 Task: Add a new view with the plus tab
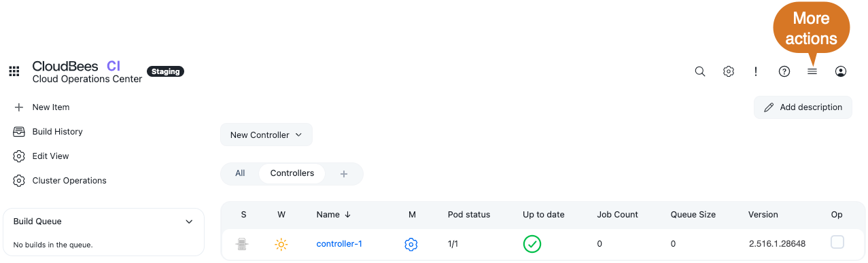click(344, 174)
